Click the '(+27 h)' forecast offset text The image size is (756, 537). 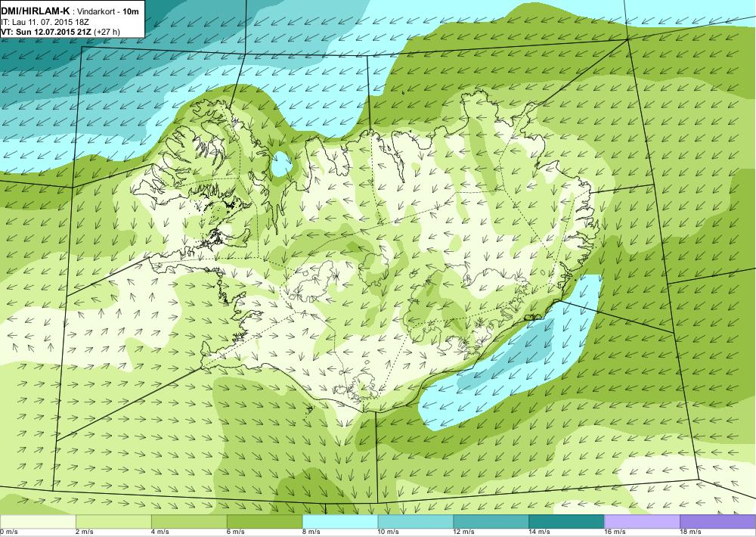(x=108, y=32)
